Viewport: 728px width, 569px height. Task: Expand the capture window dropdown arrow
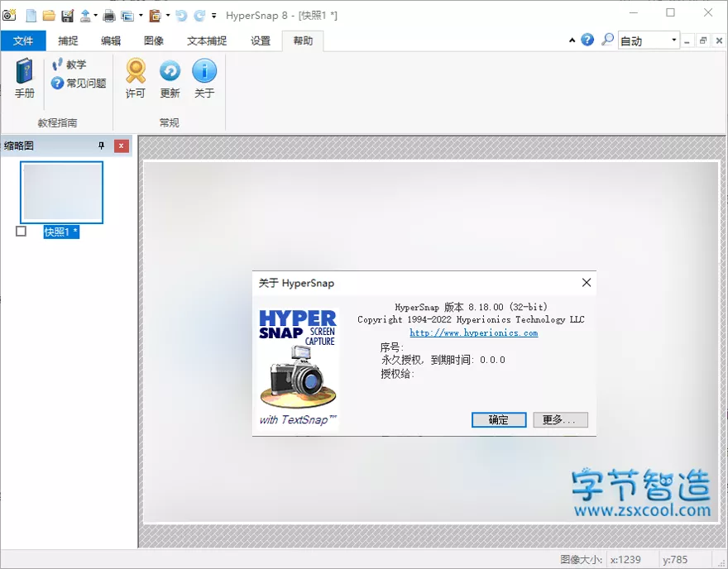click(x=141, y=16)
